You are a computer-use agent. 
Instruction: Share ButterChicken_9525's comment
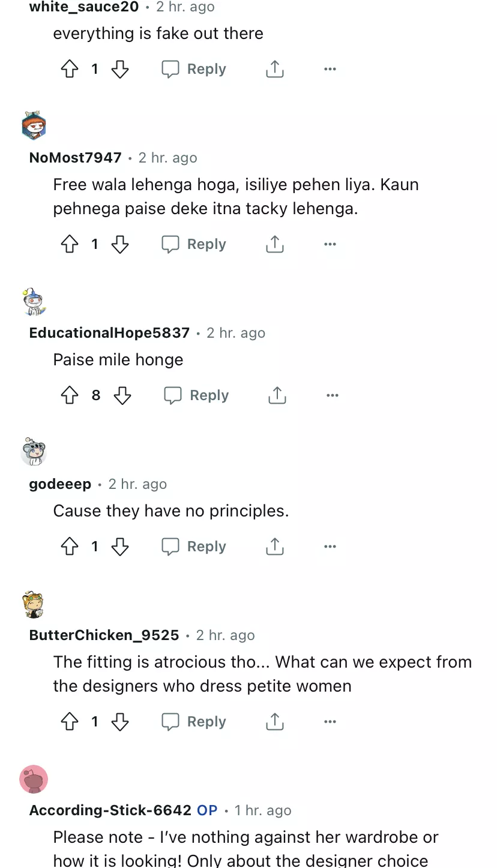[274, 722]
